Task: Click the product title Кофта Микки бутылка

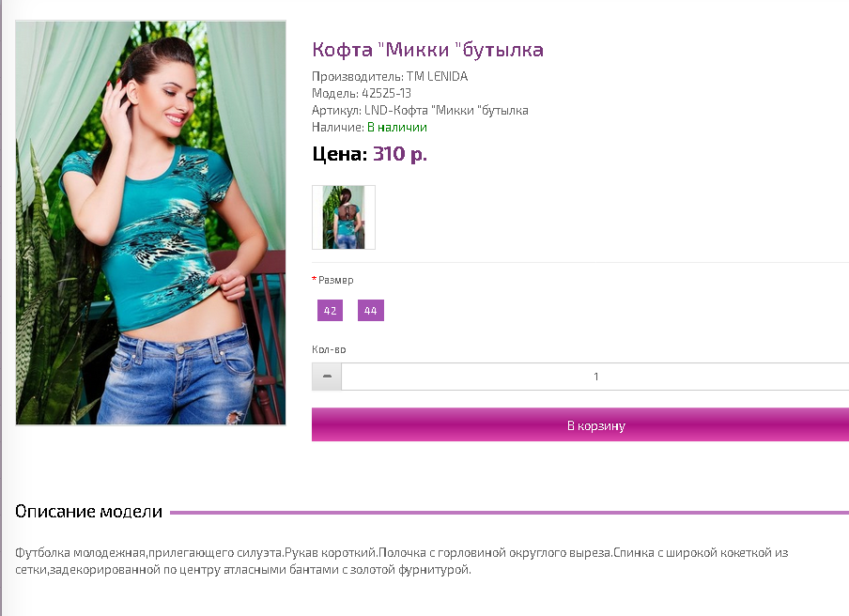Action: coord(427,50)
